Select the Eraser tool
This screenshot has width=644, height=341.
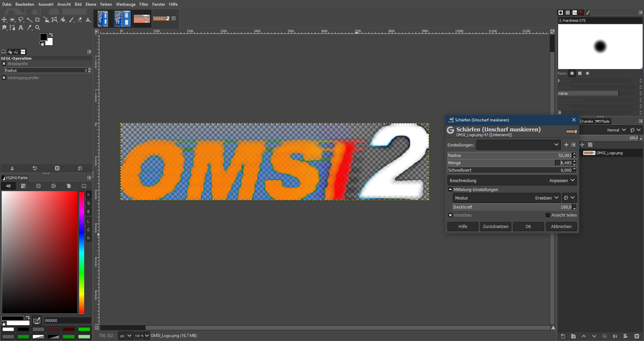click(x=80, y=20)
